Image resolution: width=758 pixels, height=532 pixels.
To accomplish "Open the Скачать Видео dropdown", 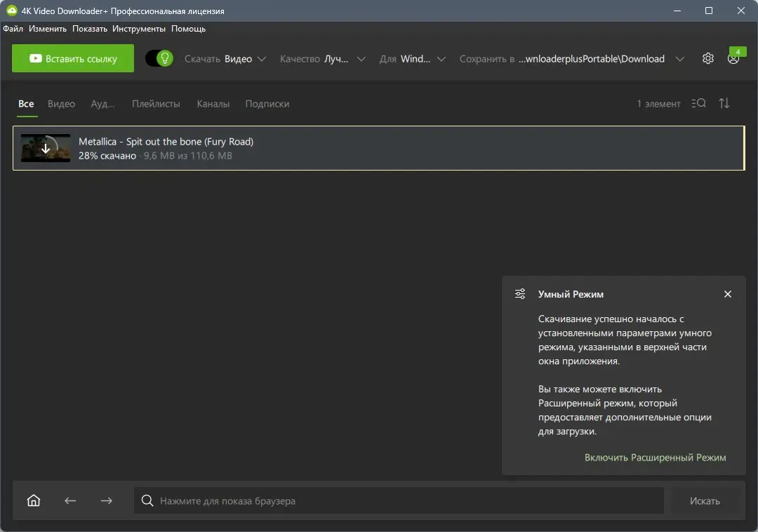I will [x=225, y=59].
